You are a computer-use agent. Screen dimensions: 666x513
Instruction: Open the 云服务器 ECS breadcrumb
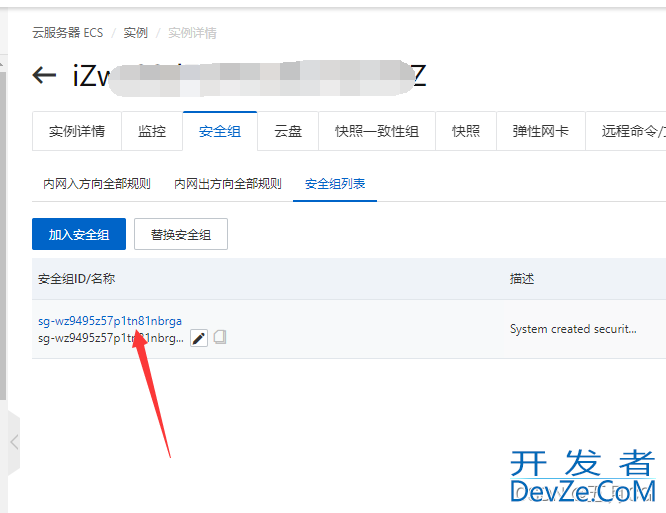click(68, 33)
